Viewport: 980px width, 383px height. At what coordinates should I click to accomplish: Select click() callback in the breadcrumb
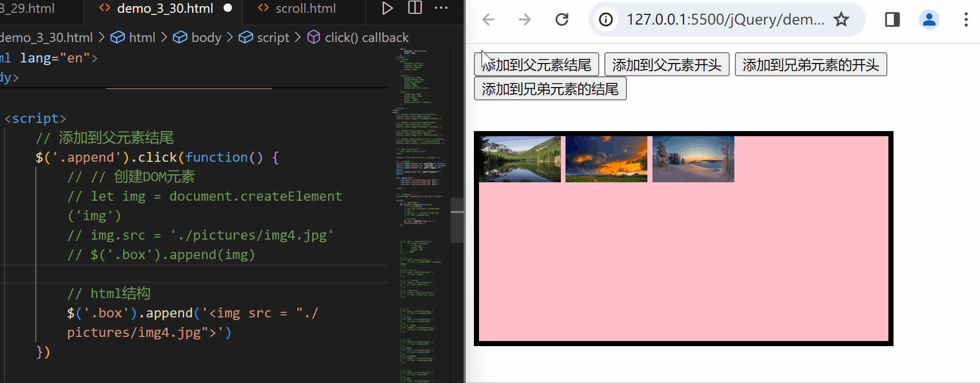(x=366, y=37)
